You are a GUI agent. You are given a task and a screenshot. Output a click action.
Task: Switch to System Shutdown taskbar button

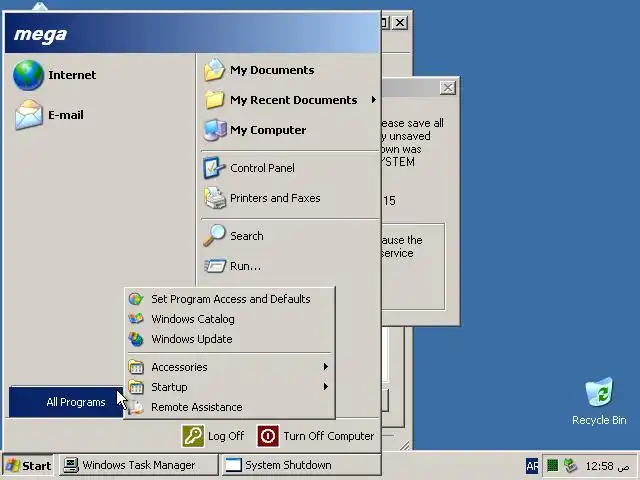(x=302, y=465)
